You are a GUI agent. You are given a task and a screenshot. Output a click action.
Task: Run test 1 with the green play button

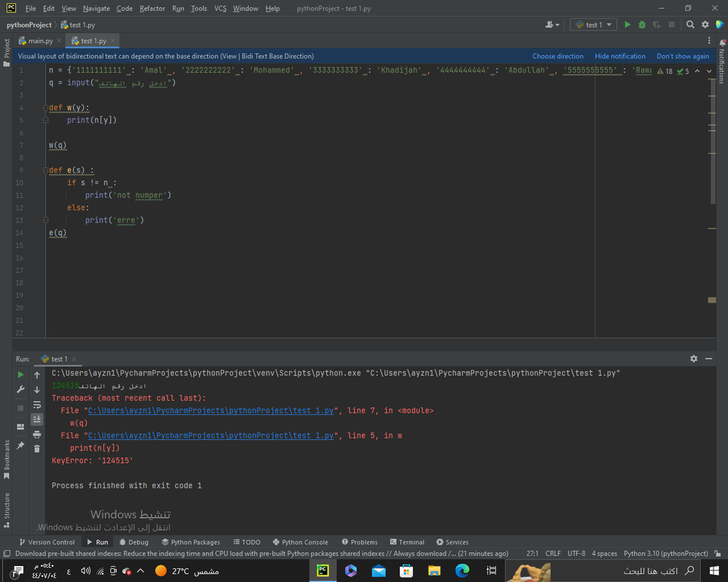click(628, 25)
